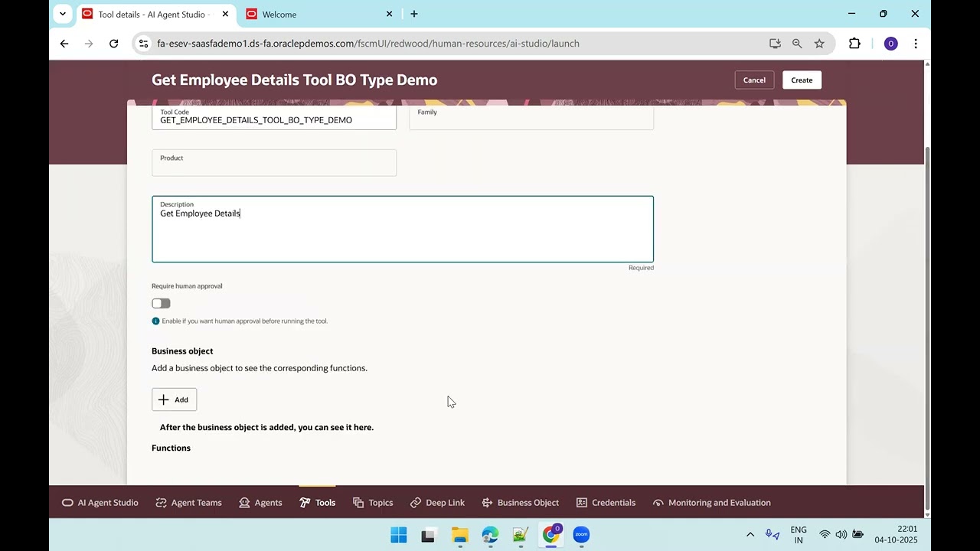Open the Chrome profile avatar
The height and width of the screenshot is (551, 980).
[x=890, y=44]
